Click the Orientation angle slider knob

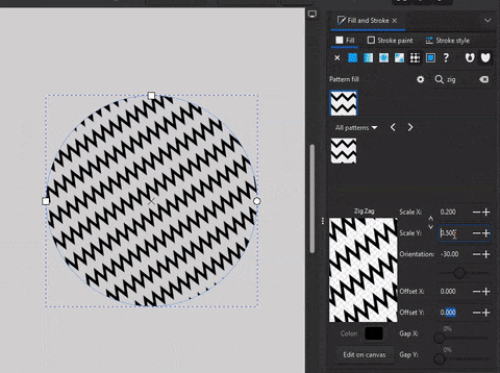459,273
